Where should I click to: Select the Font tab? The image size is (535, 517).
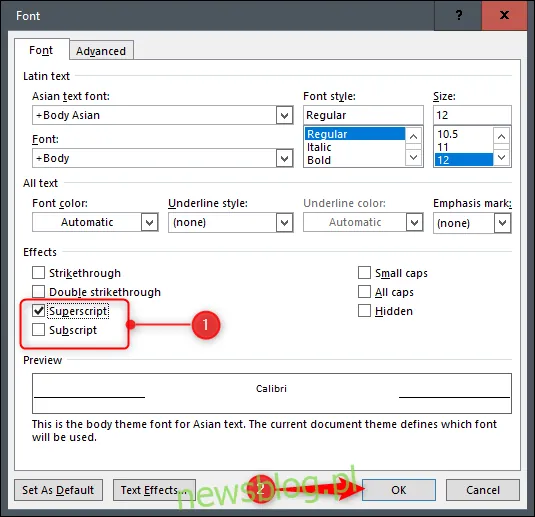click(41, 50)
